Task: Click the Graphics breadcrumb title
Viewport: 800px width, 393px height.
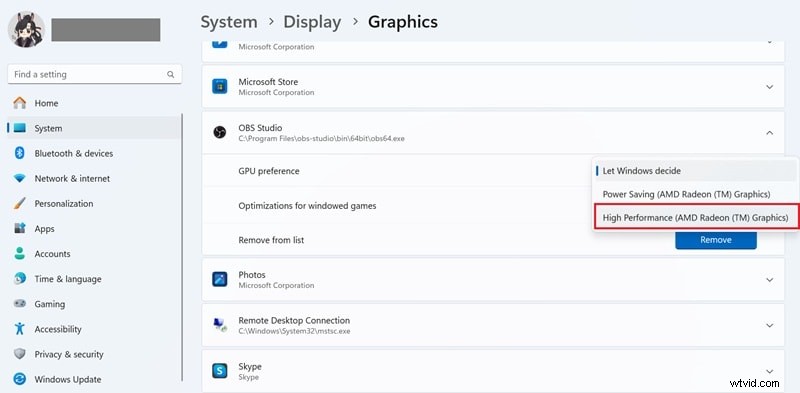Action: [403, 22]
